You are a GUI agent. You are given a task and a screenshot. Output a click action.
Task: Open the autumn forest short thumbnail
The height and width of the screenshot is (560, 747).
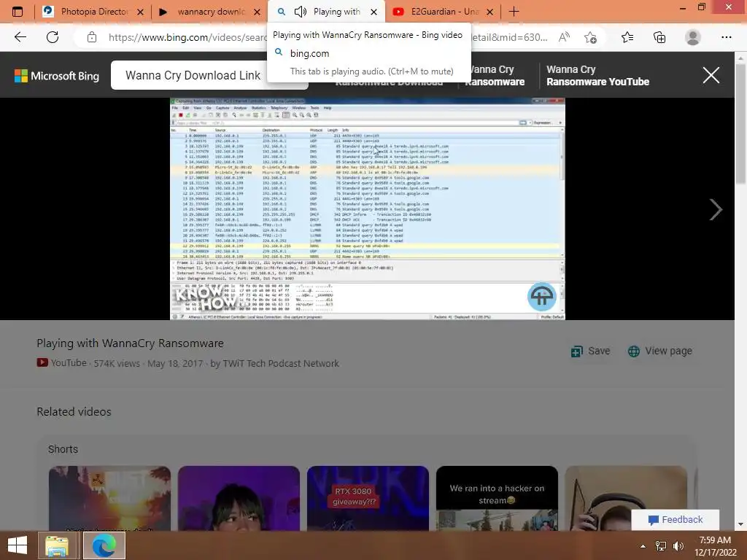[x=109, y=498]
